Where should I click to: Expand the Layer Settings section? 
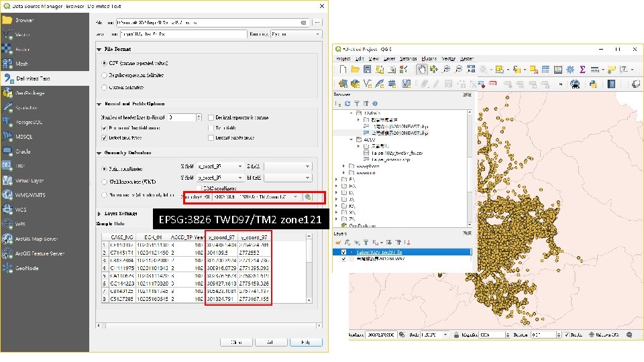(x=99, y=214)
